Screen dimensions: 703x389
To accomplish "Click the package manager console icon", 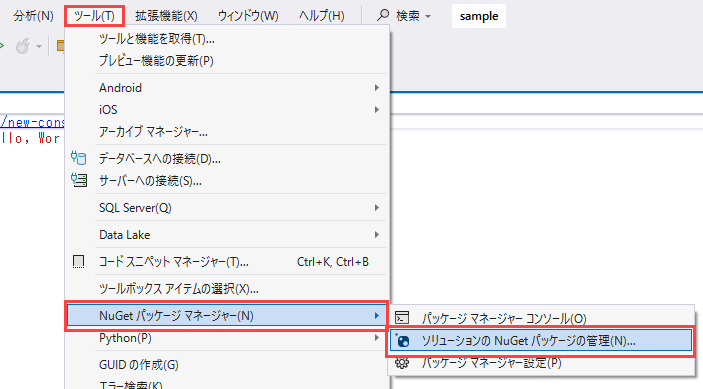I will 402,318.
